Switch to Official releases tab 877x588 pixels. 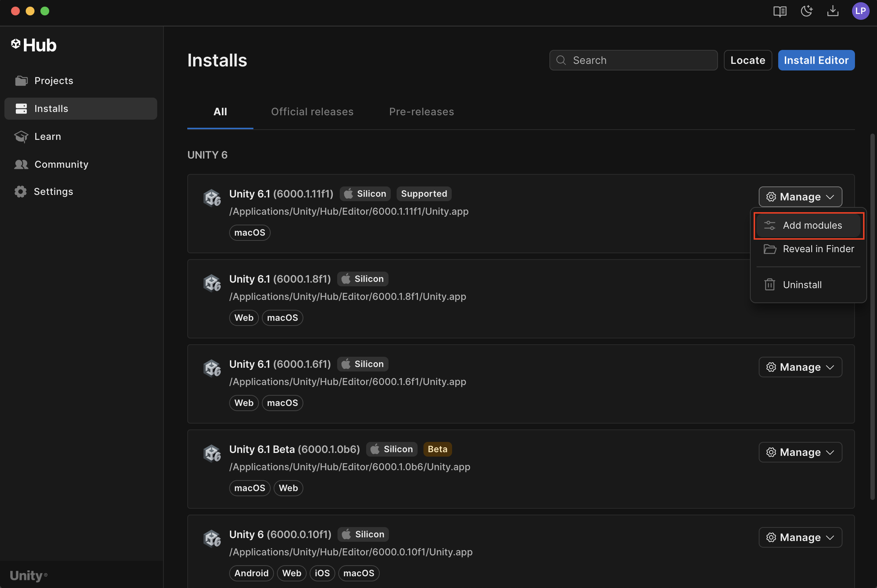[312, 112]
